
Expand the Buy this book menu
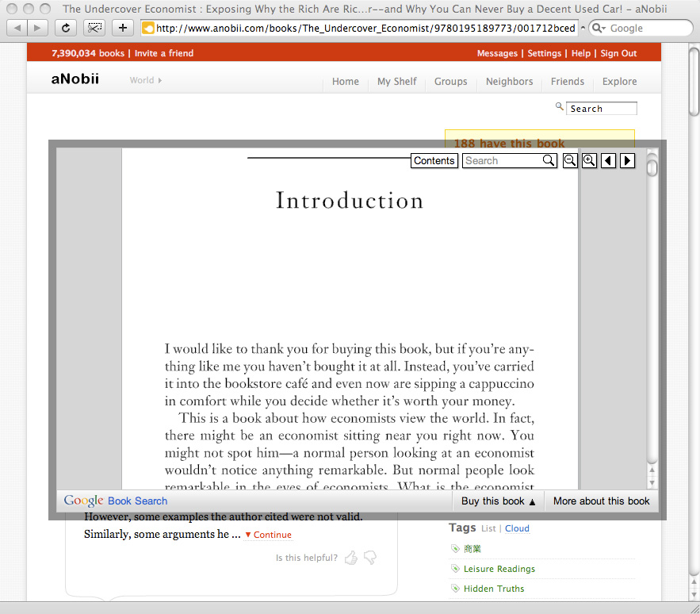click(498, 501)
